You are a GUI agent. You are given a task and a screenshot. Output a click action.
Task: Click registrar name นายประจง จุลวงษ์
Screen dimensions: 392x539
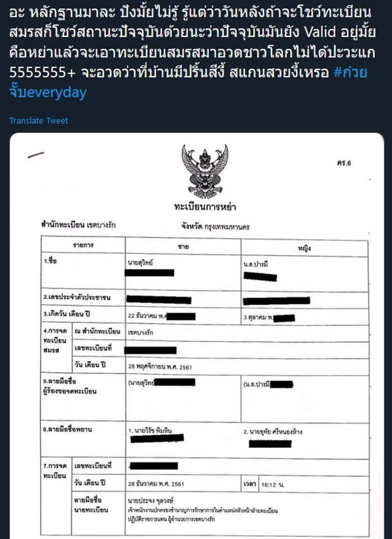(151, 500)
